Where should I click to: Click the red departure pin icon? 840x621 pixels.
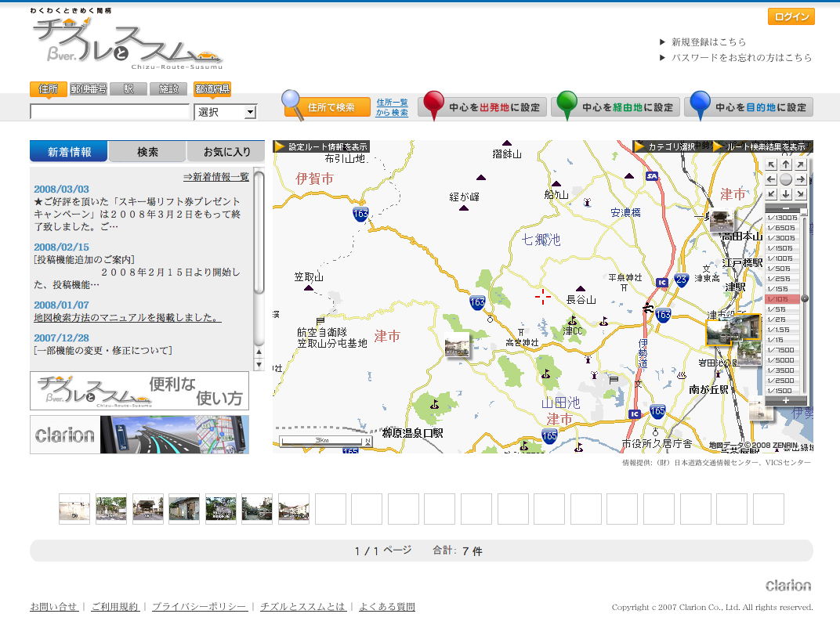pyautogui.click(x=433, y=105)
